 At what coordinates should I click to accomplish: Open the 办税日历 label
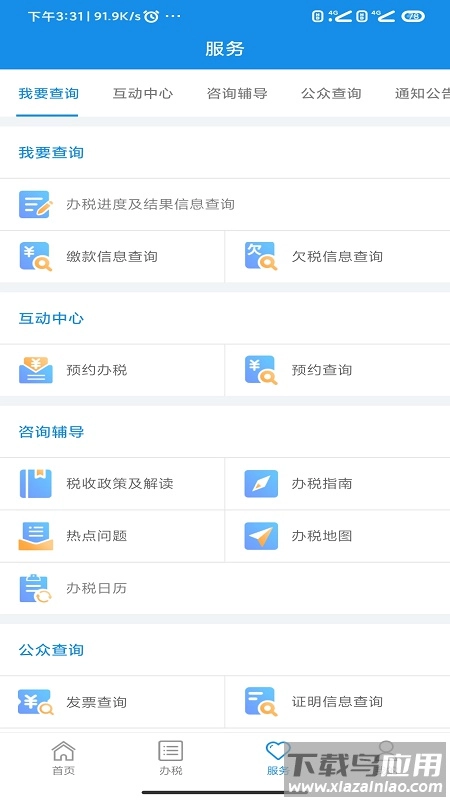[x=96, y=588]
